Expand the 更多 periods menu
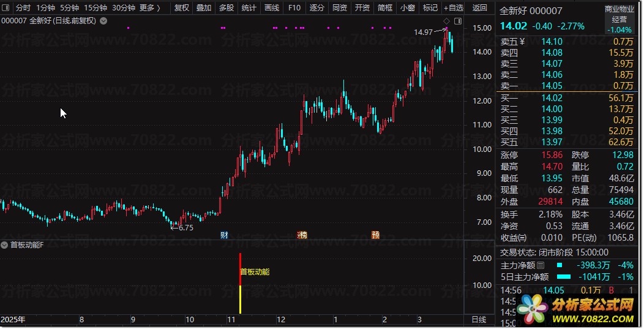644x329 pixels. click(149, 8)
